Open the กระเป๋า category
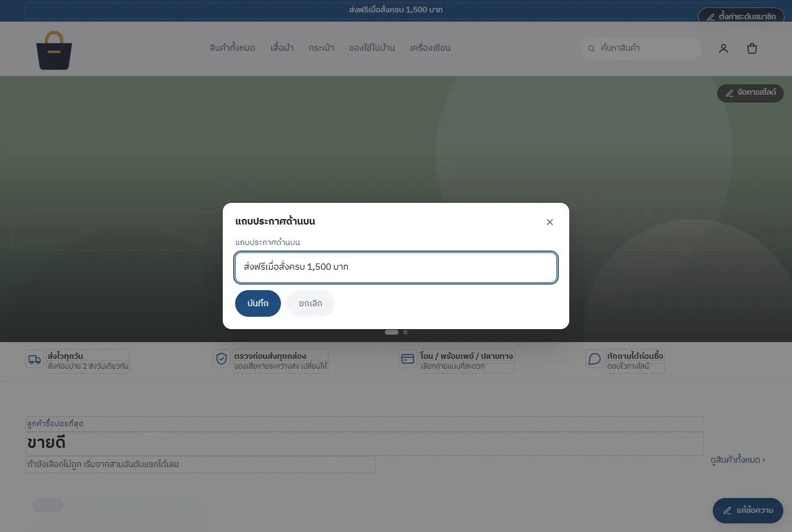 point(321,48)
